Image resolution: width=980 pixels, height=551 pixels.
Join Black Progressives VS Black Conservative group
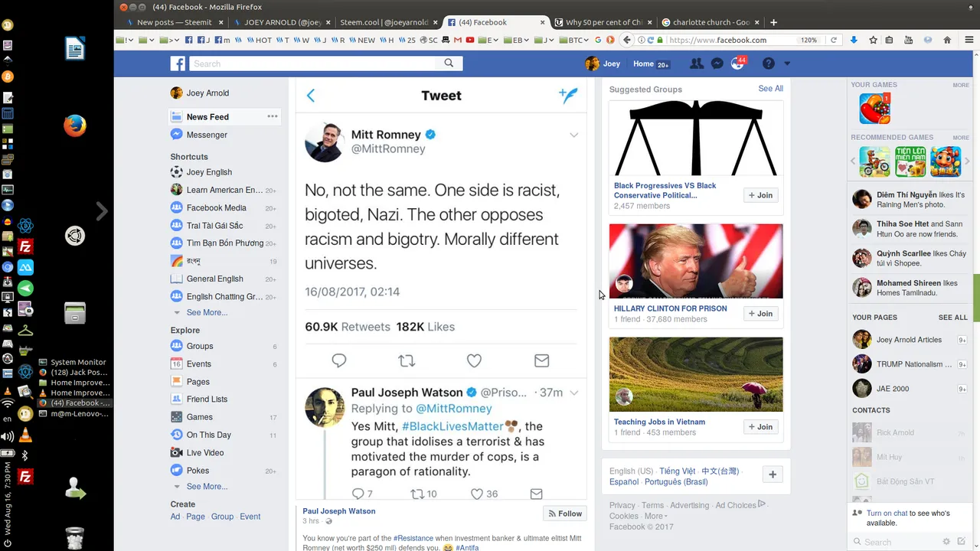tap(761, 195)
